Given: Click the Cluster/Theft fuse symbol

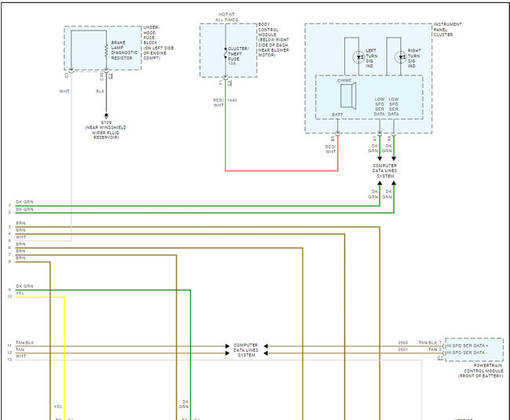Looking at the screenshot, I should point(225,53).
